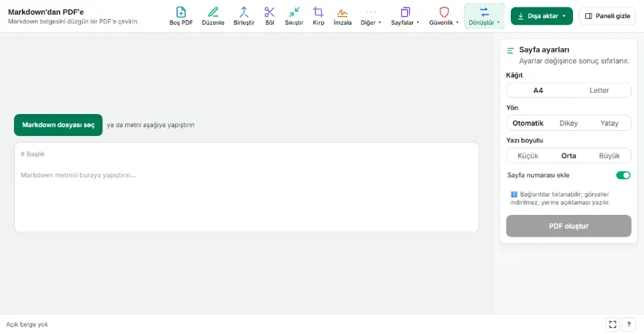This screenshot has width=644, height=334.
Task: Set font size to Büyük
Action: click(x=609, y=156)
